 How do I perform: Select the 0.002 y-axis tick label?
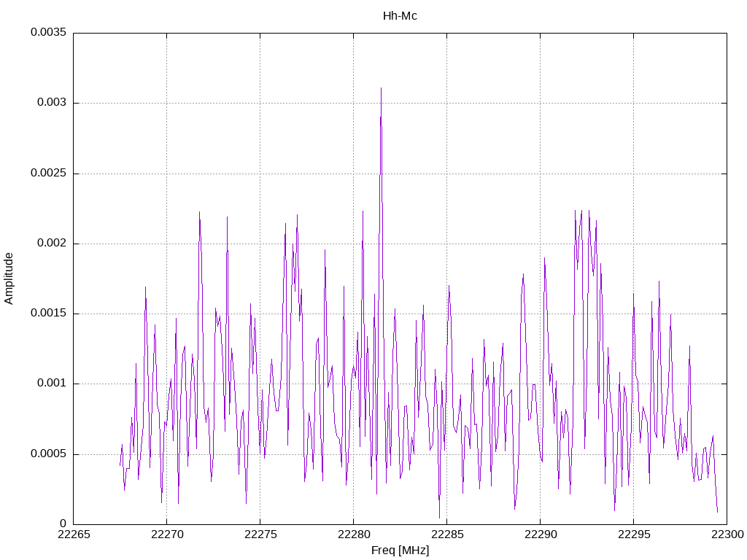coord(51,244)
